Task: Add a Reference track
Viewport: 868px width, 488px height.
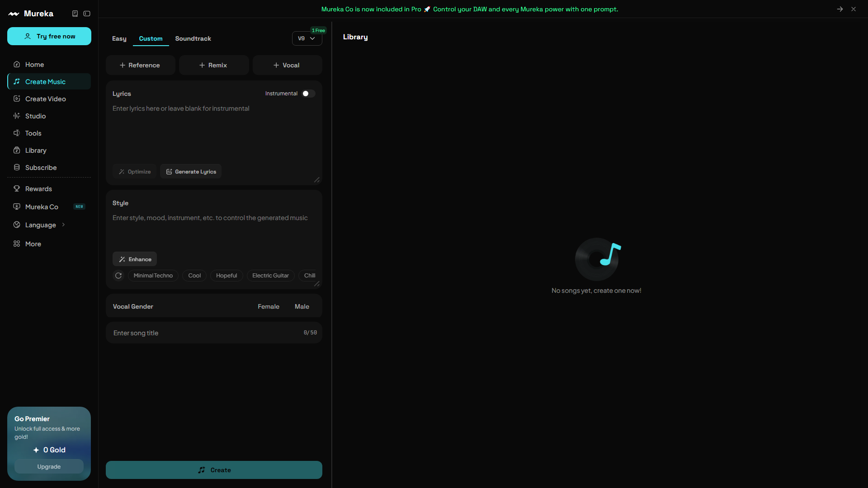Action: pyautogui.click(x=140, y=65)
